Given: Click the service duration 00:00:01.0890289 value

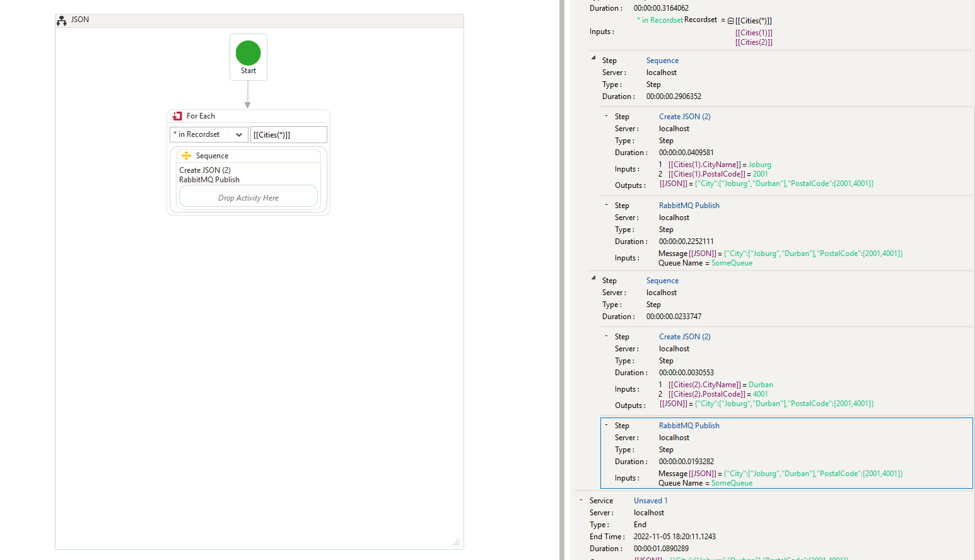Looking at the screenshot, I should coord(661,549).
